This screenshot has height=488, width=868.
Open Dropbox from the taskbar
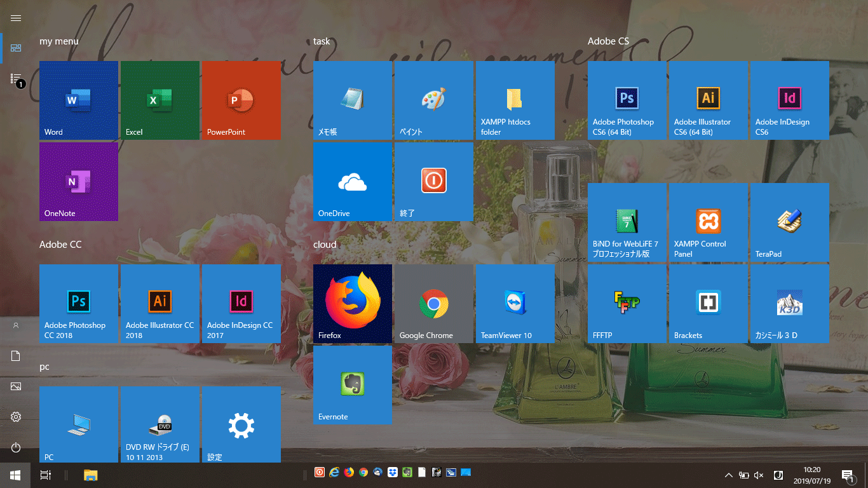pyautogui.click(x=393, y=473)
